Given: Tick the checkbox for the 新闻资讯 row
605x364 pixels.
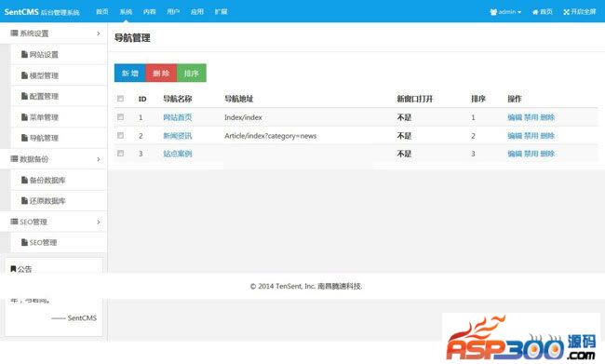Looking at the screenshot, I should click(x=120, y=136).
